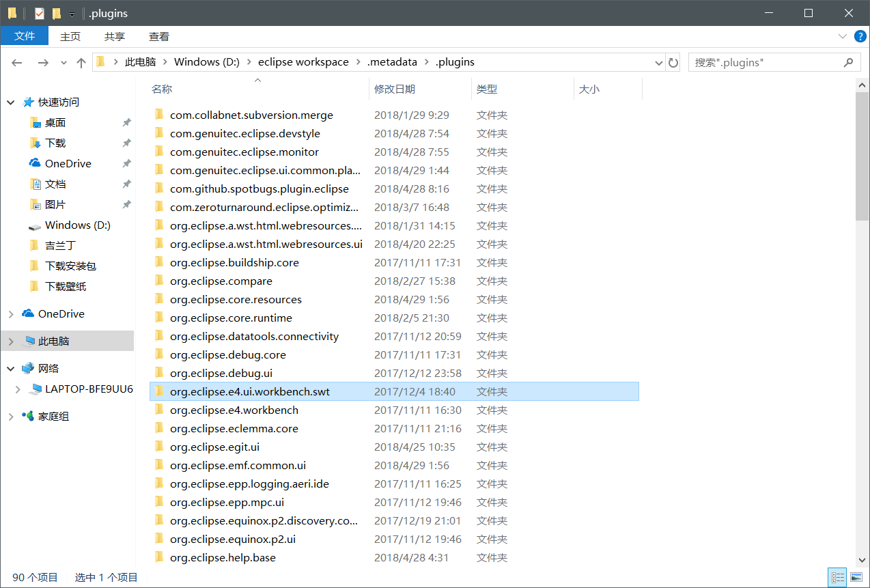Click the pin icon beside 桌面
Image resolution: width=870 pixels, height=588 pixels.
click(x=126, y=123)
